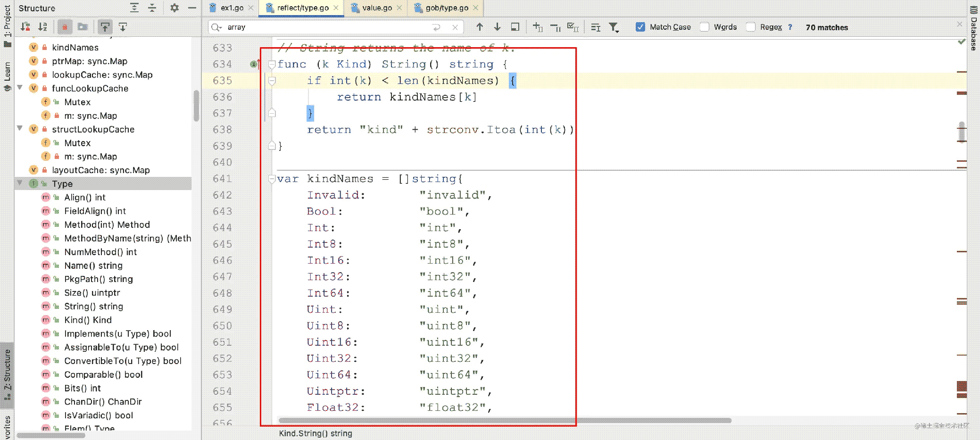The height and width of the screenshot is (440, 980).
Task: Open the gob/type.go tab
Action: click(446, 8)
